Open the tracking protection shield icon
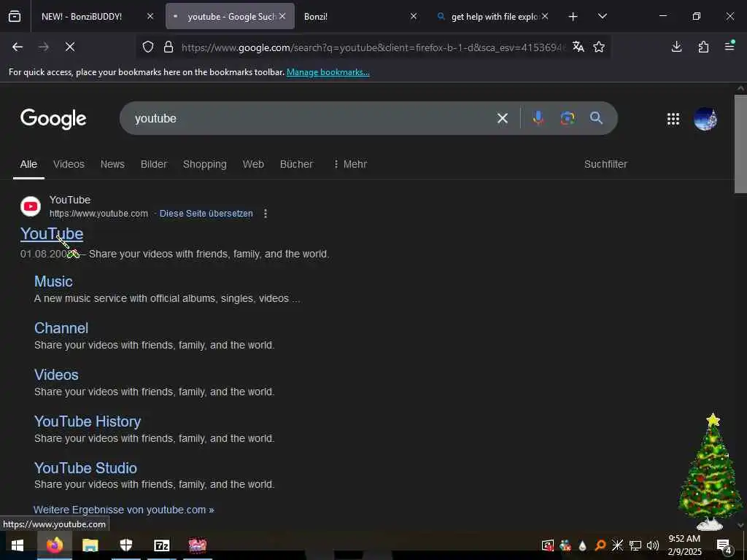Image resolution: width=747 pixels, height=560 pixels. pyautogui.click(x=148, y=47)
